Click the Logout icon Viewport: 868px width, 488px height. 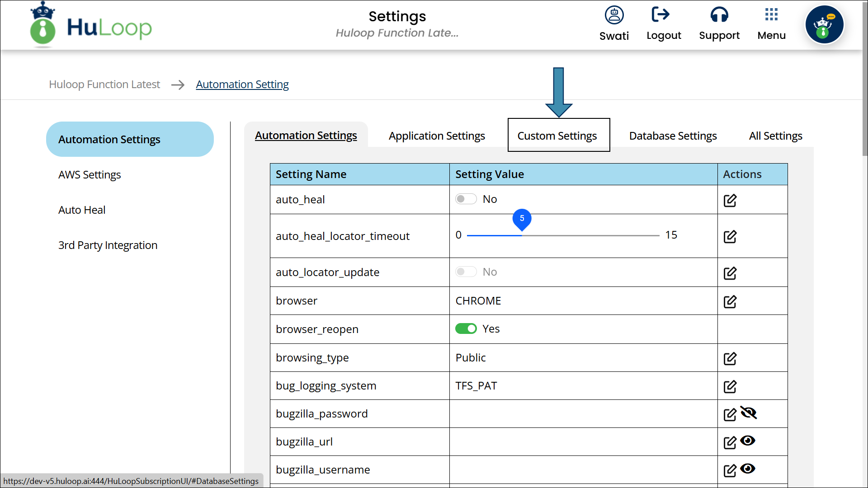pyautogui.click(x=660, y=15)
